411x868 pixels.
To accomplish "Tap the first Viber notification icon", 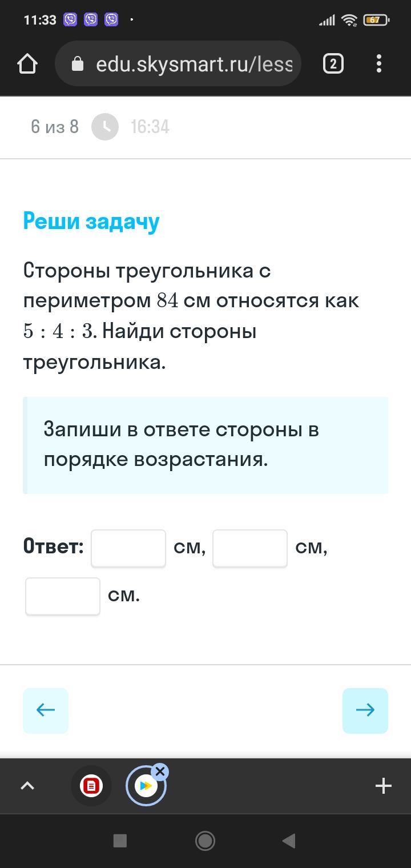I will (x=70, y=20).
